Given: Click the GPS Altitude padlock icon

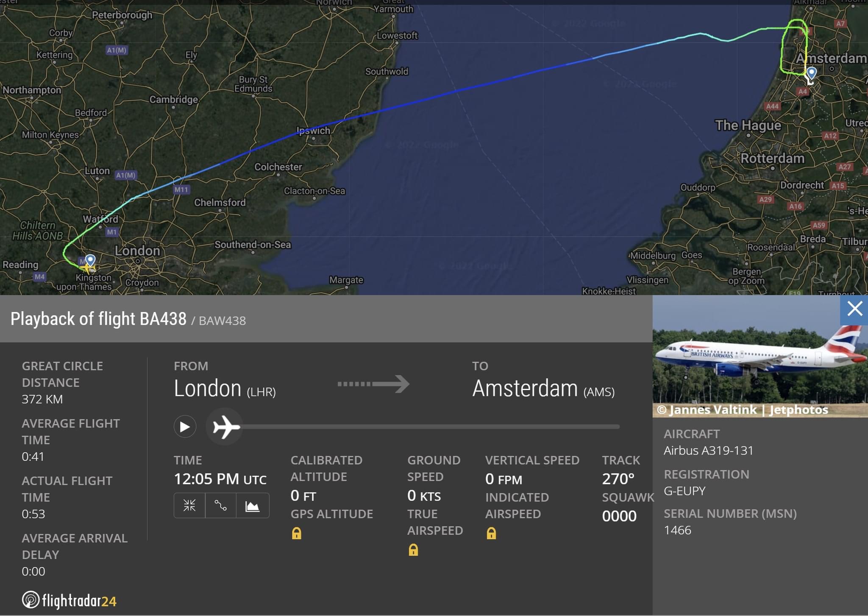Looking at the screenshot, I should 297,533.
